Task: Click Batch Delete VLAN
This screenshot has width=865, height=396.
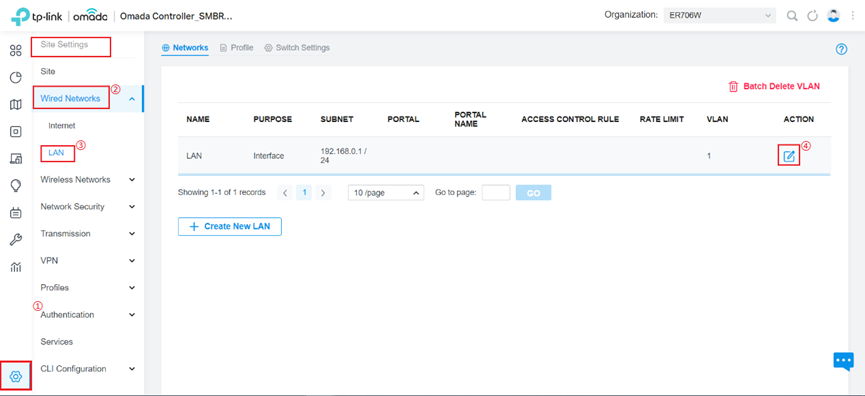Action: pos(775,86)
